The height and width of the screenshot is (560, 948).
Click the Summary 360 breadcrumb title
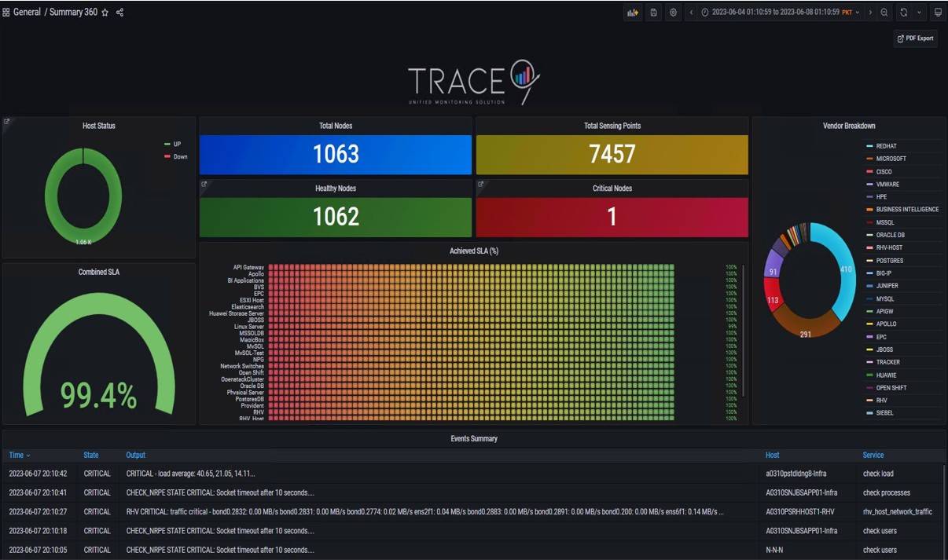[73, 13]
